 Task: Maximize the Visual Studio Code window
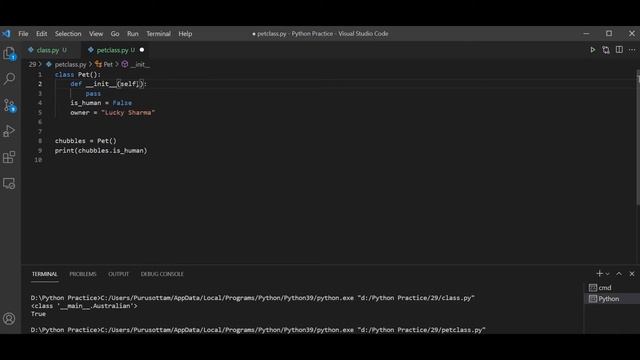click(609, 33)
